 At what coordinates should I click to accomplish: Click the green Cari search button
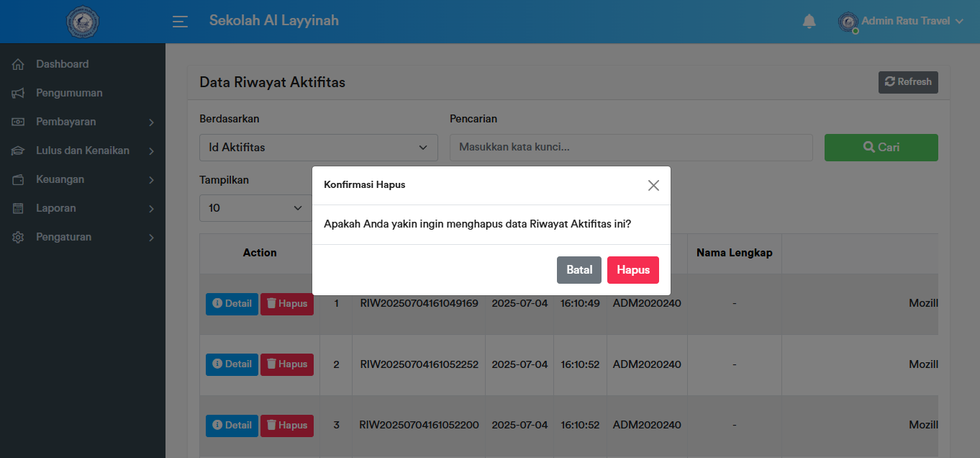(881, 148)
